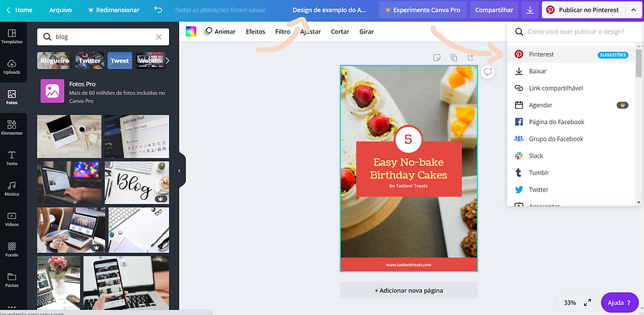
Task: Select Slack in publish list
Action: tap(572, 155)
